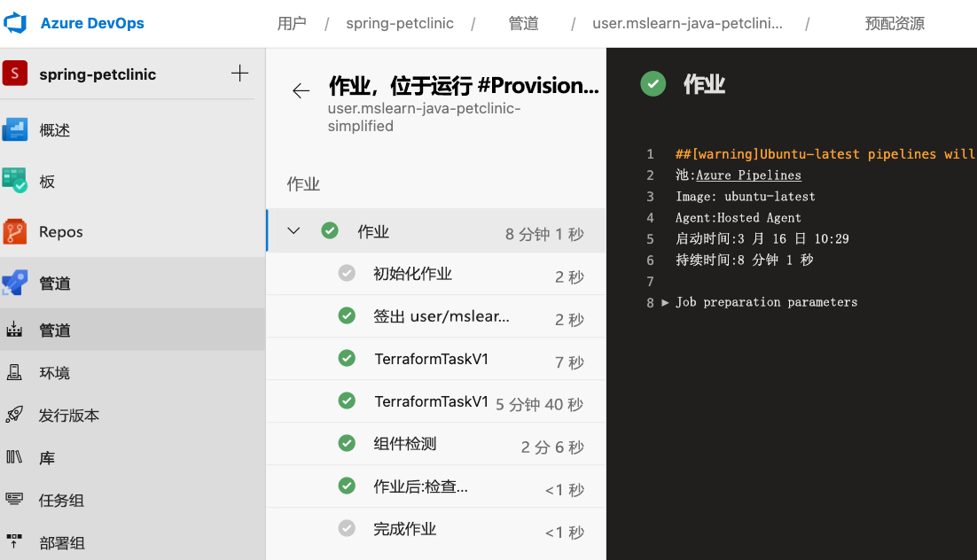Open 任务组 in the sidebar menu
The image size is (977, 560).
tap(62, 501)
